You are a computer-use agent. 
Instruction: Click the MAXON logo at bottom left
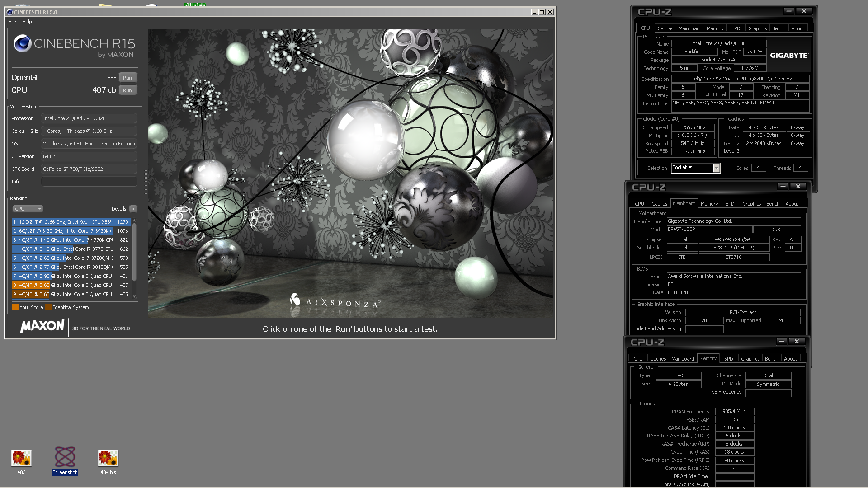[42, 326]
